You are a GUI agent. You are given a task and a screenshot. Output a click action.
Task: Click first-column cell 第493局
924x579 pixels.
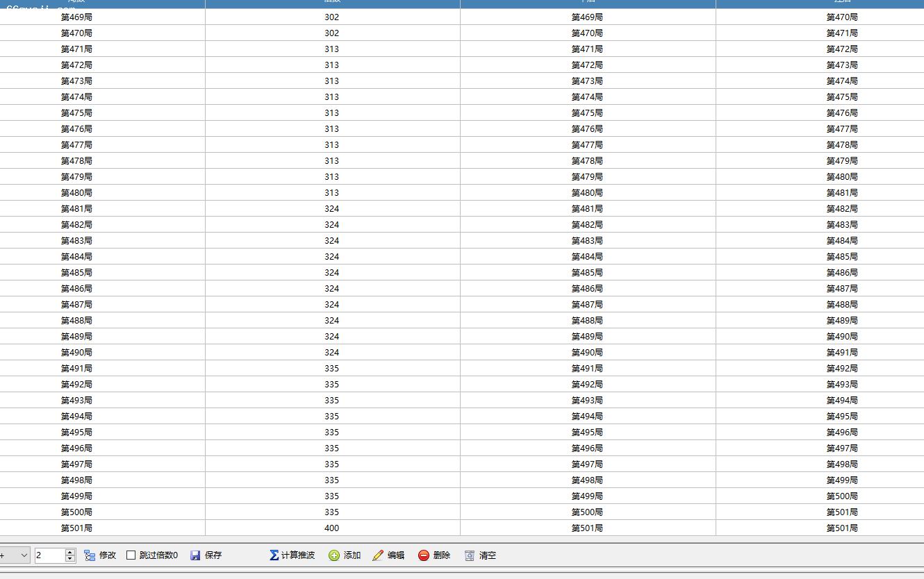(x=76, y=401)
